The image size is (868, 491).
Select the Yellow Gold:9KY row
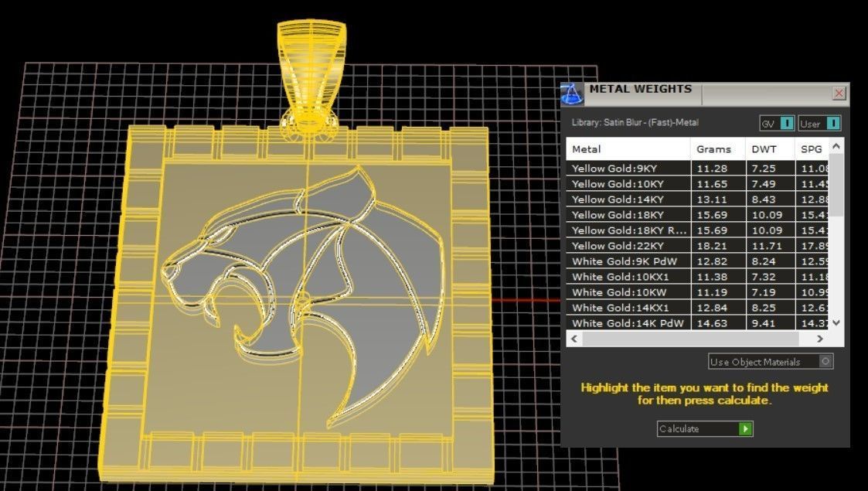[697, 169]
